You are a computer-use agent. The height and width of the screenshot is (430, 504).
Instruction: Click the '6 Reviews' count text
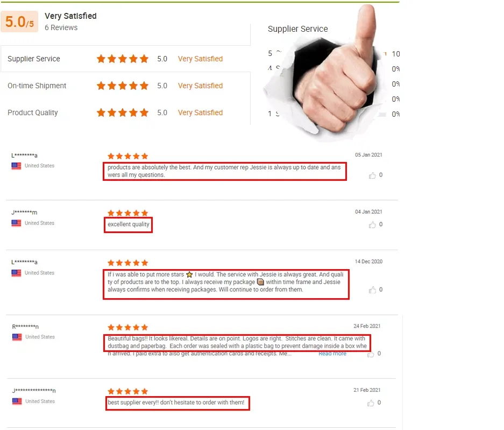(x=61, y=27)
